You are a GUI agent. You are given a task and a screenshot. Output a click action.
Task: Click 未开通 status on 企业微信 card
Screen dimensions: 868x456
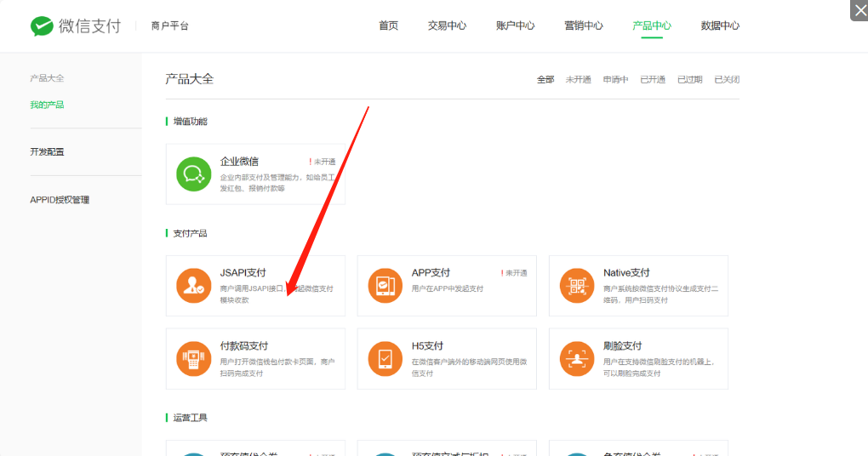(323, 162)
